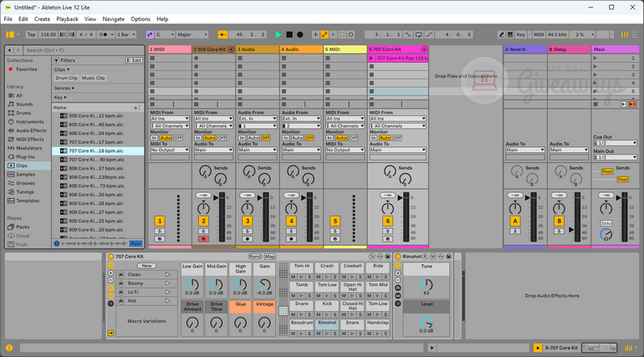The image size is (644, 357).
Task: Click the Rimshot Tune knob
Action: click(427, 284)
